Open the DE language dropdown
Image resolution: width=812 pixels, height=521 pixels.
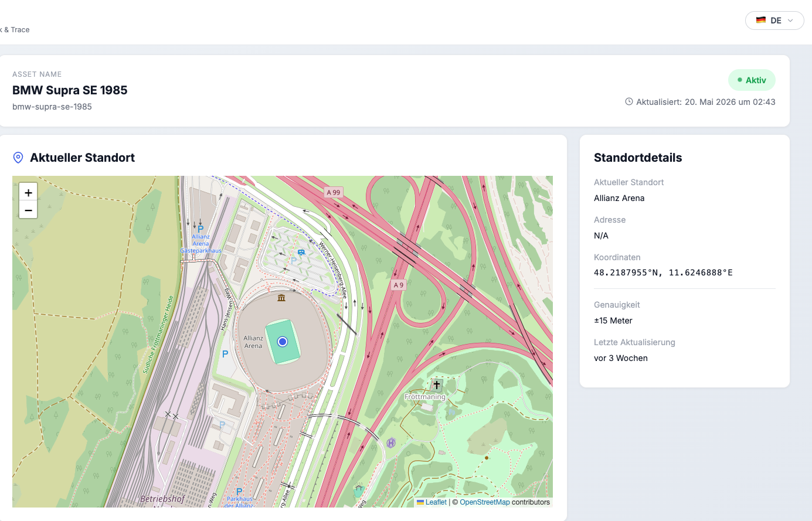(x=774, y=21)
